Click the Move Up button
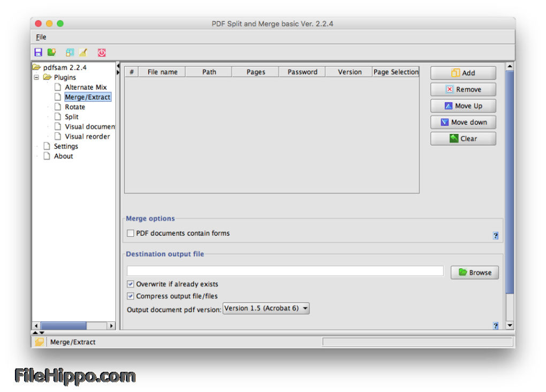This screenshot has width=546, height=392. click(x=463, y=105)
